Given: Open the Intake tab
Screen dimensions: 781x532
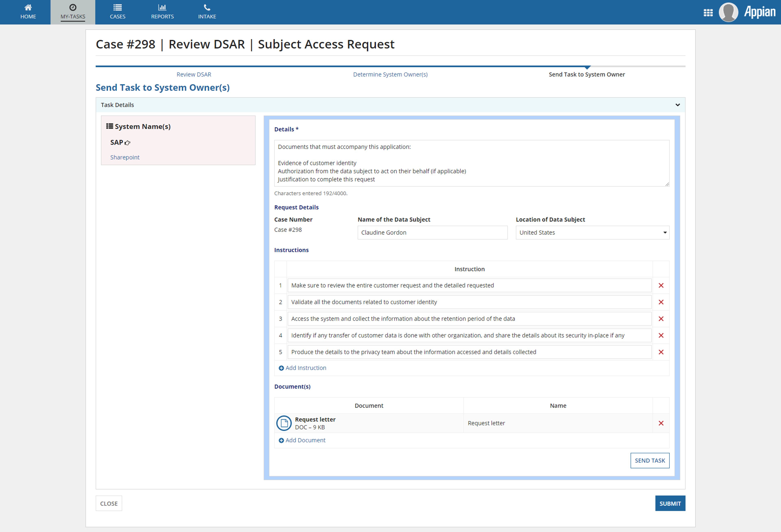Looking at the screenshot, I should [x=207, y=12].
